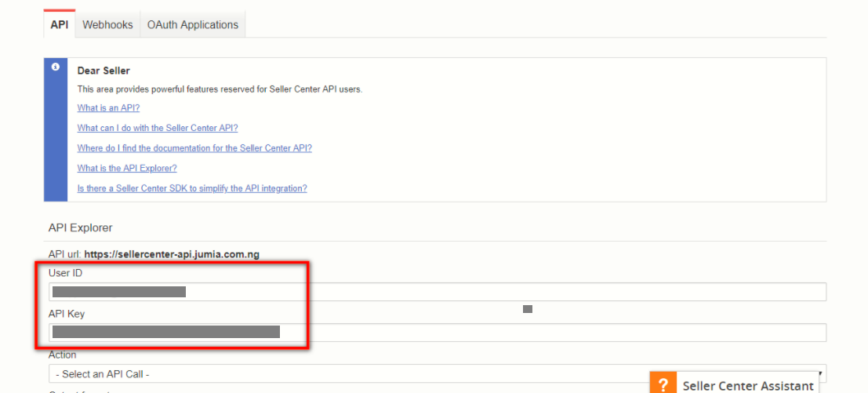868x393 pixels.
Task: Open the Seller Center SDK link
Action: pos(192,188)
